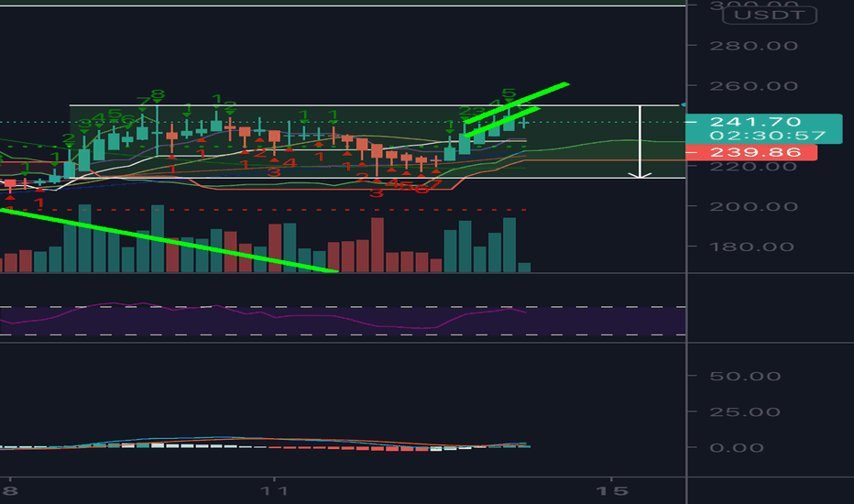854x504 pixels.
Task: Click the date label 11 on time axis
Action: [274, 491]
